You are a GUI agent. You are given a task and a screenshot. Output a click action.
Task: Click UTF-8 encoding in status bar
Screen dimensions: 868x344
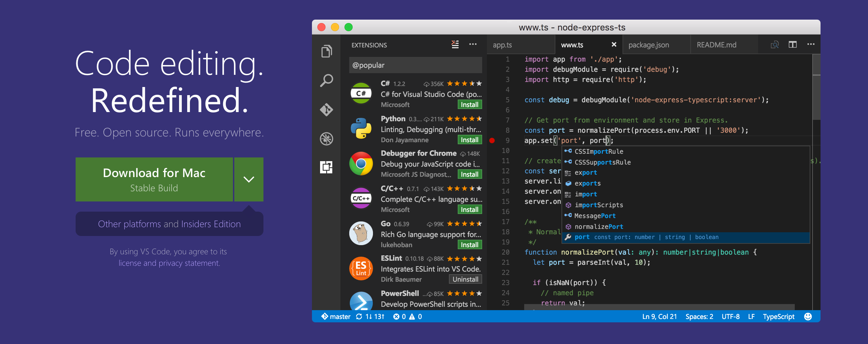click(731, 317)
